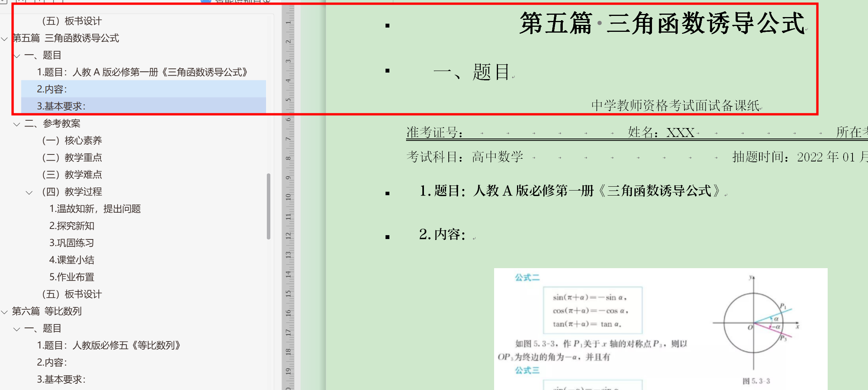Navigate to (三) 教学难点 heading
Viewport: 868px width, 390px height.
pos(72,175)
